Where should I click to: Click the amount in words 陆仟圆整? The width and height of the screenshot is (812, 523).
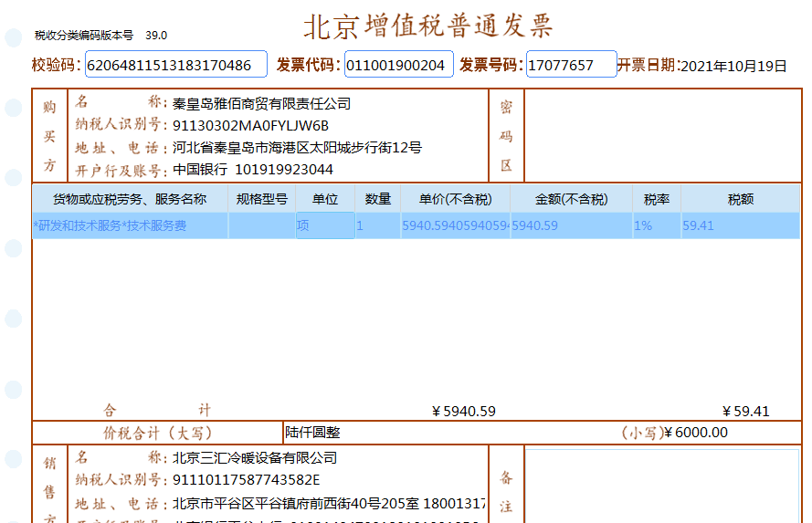coord(312,433)
